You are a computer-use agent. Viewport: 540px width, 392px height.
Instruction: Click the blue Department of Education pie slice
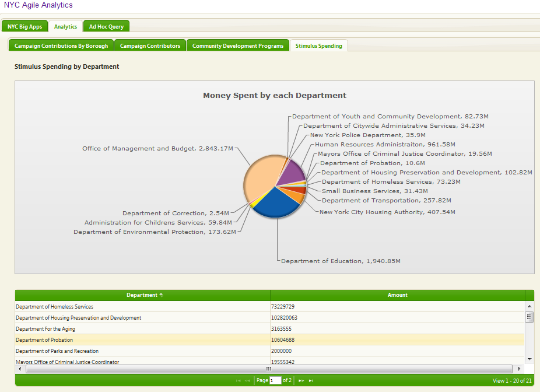click(x=275, y=203)
